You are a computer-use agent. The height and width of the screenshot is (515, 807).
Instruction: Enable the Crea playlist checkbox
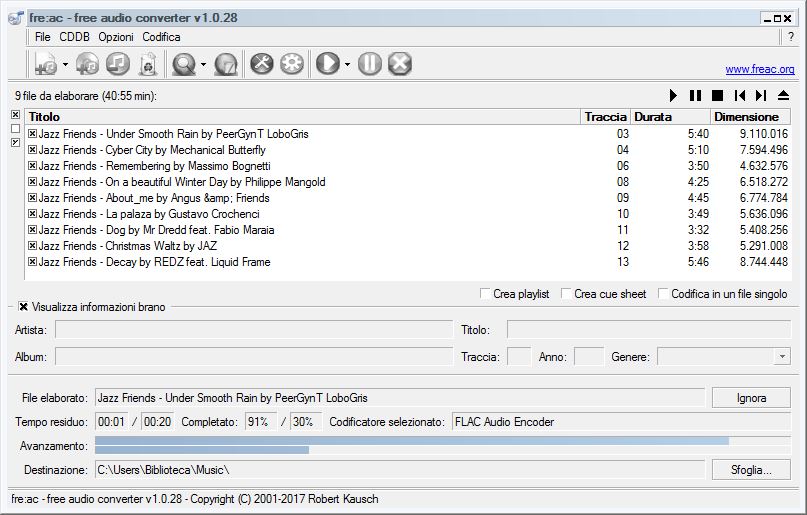[484, 294]
